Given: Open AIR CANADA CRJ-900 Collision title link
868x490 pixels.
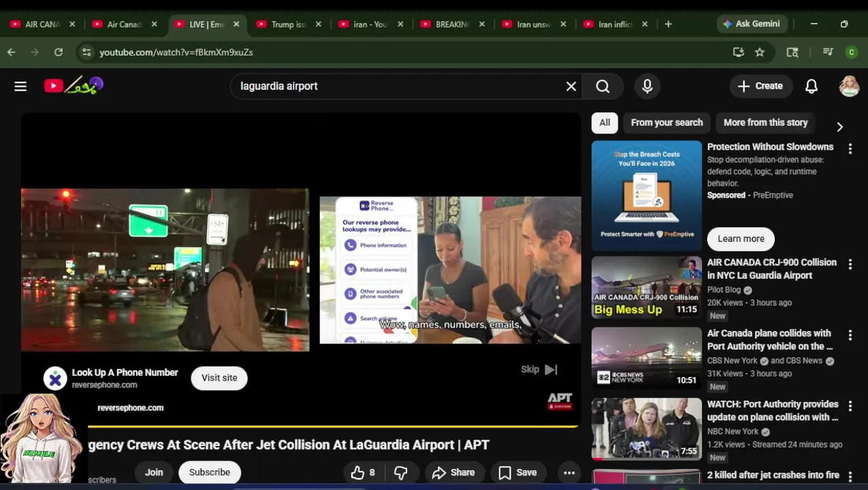Looking at the screenshot, I should point(771,269).
